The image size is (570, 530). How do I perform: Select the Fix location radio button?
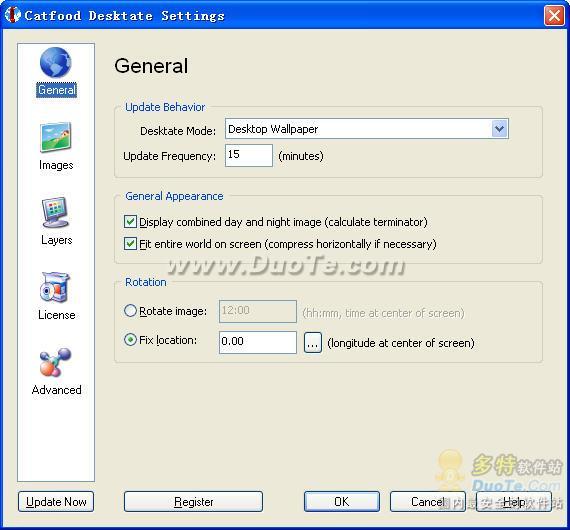coord(130,340)
